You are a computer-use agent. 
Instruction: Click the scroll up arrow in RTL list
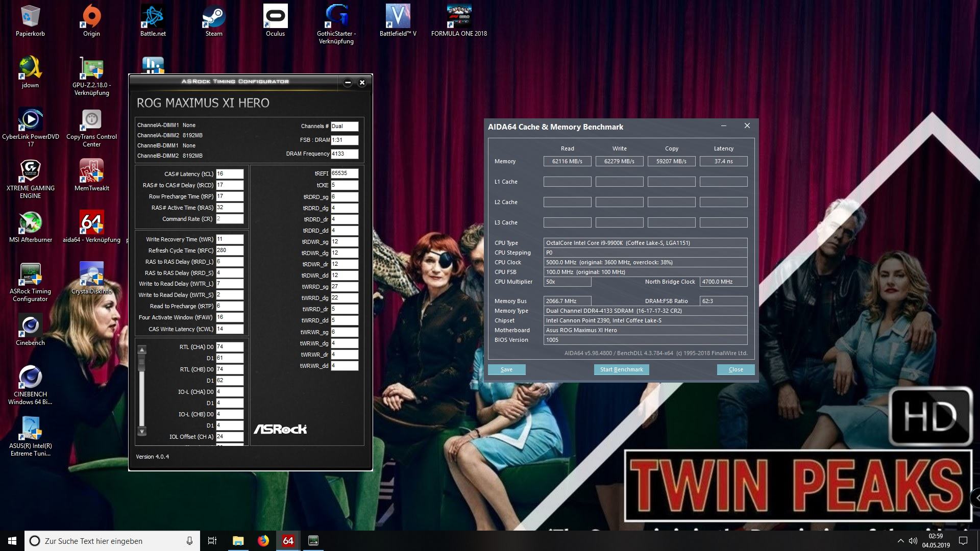click(x=142, y=350)
